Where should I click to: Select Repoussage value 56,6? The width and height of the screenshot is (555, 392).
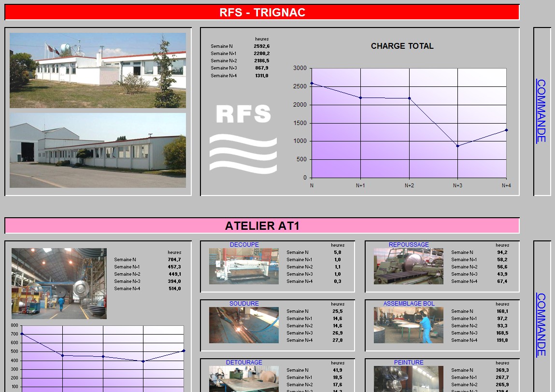502,267
